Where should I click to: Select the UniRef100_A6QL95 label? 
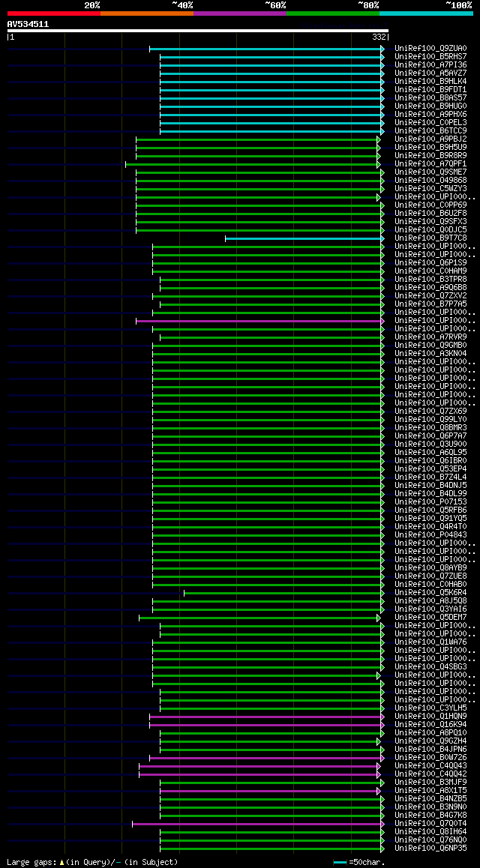430,453
